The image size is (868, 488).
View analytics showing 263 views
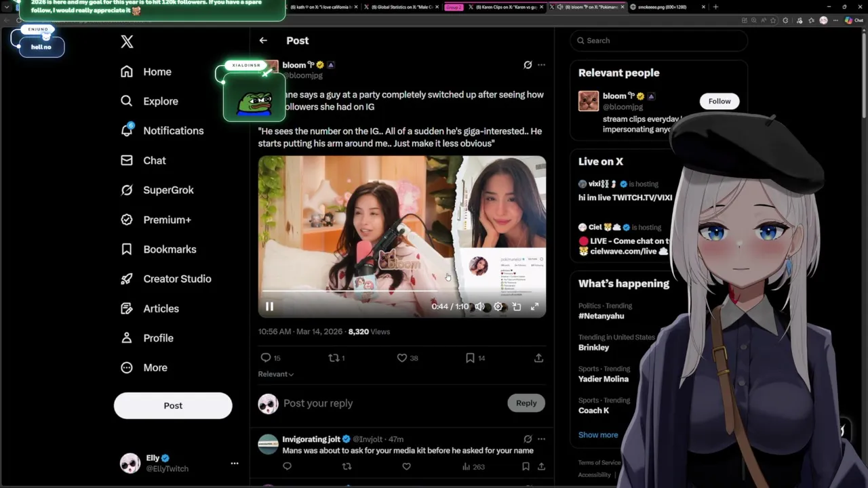473,466
